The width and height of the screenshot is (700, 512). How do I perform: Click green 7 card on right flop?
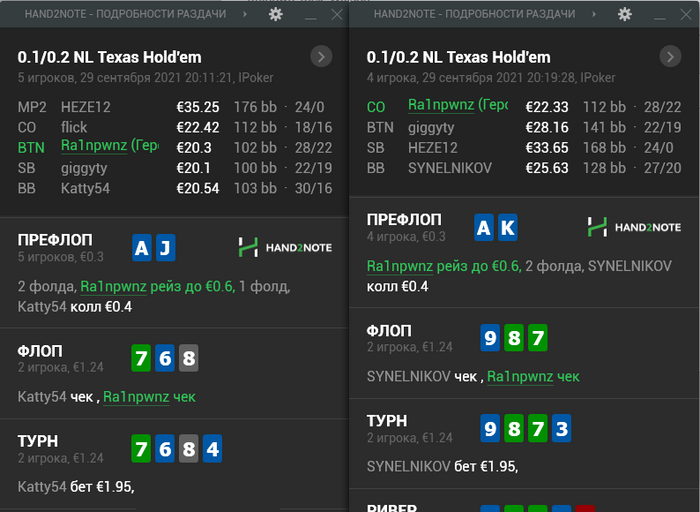click(538, 338)
